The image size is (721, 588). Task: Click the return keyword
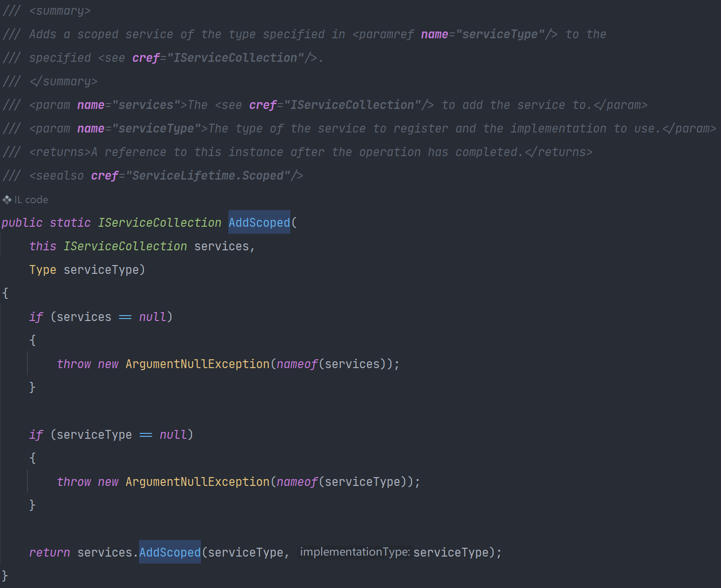point(50,552)
